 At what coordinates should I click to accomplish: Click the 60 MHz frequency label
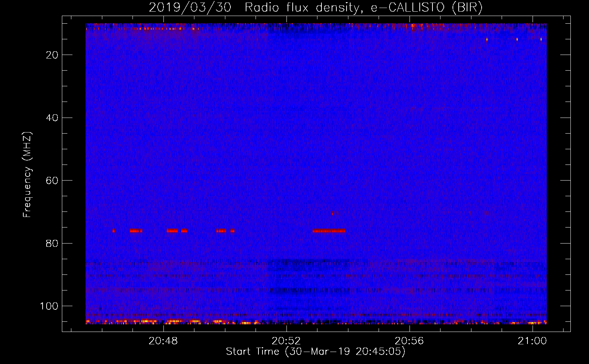[52, 181]
